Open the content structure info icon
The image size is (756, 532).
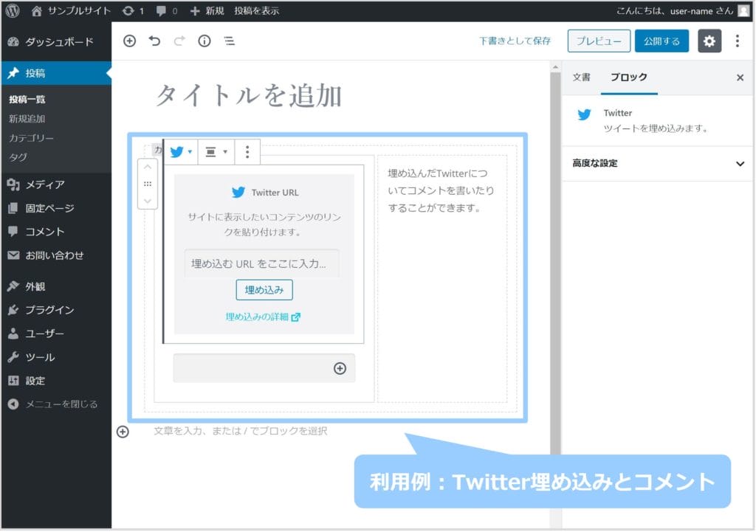pyautogui.click(x=205, y=41)
